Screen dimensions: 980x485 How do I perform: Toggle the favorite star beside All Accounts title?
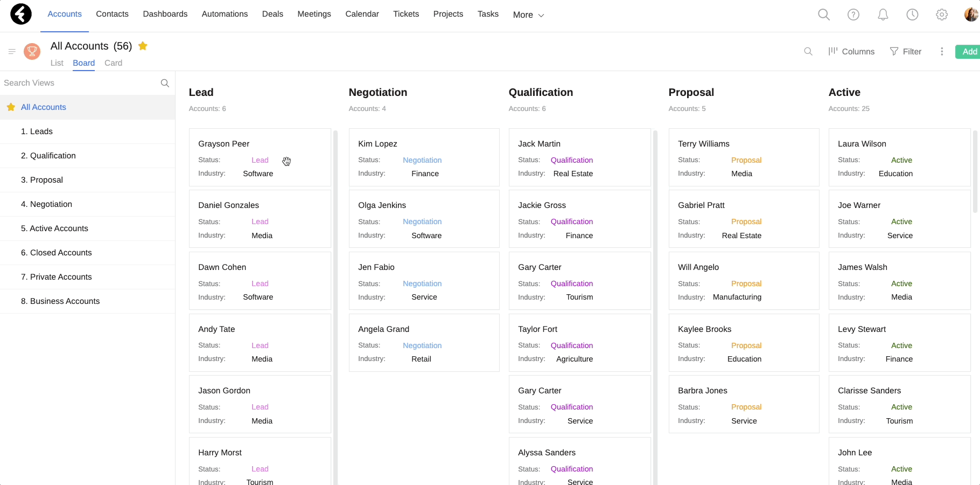(x=143, y=46)
